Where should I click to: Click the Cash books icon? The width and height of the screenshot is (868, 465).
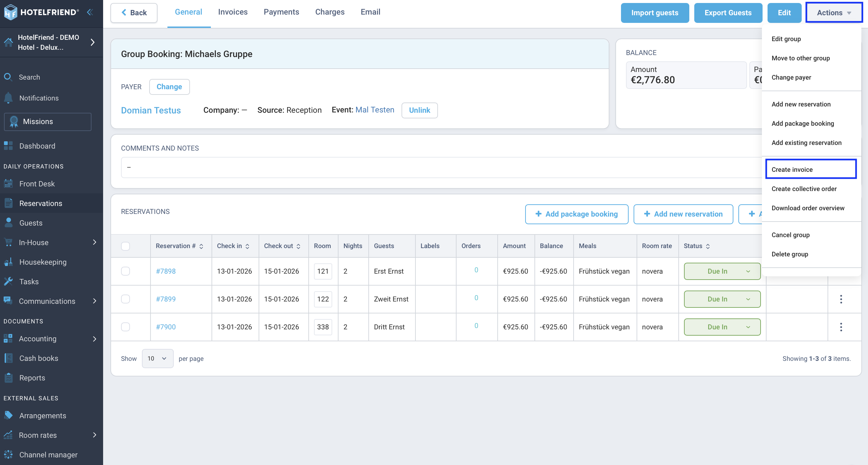click(8, 358)
